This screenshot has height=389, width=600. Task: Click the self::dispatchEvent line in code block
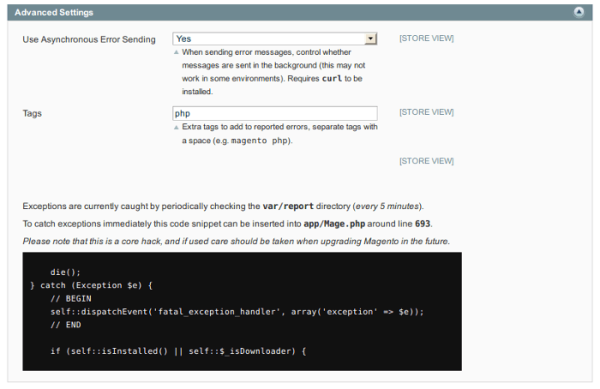pyautogui.click(x=237, y=312)
